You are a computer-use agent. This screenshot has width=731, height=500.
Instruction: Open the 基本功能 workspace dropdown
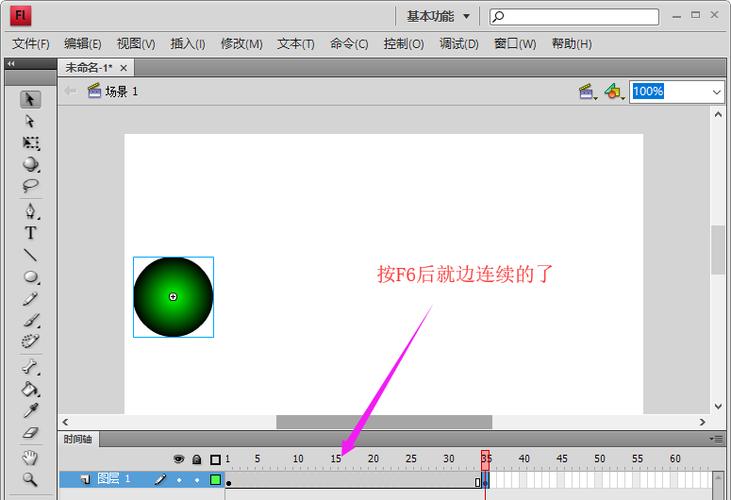click(x=438, y=16)
